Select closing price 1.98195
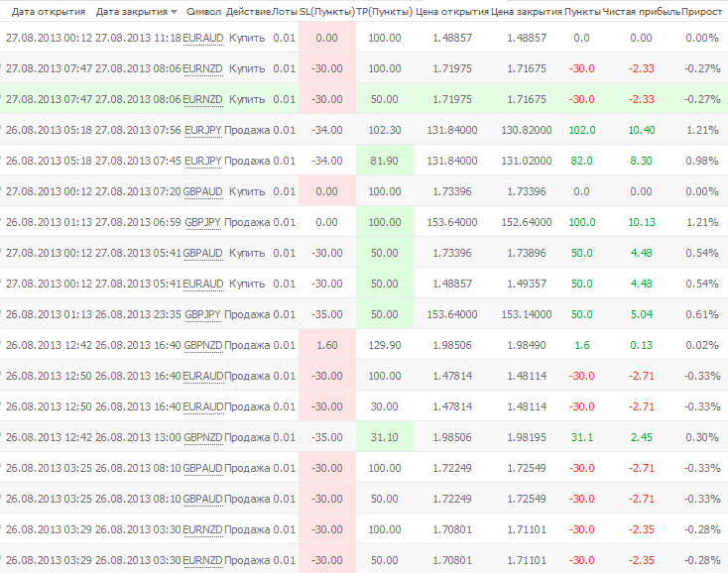728x573 pixels. point(527,437)
